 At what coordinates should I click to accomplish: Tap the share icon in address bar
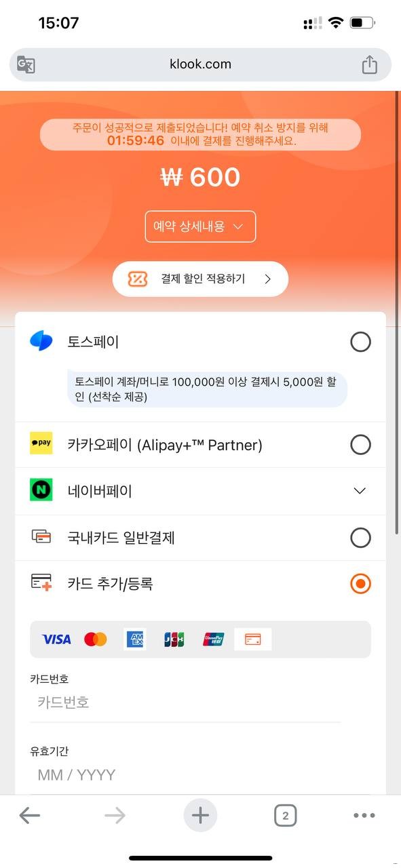click(369, 64)
